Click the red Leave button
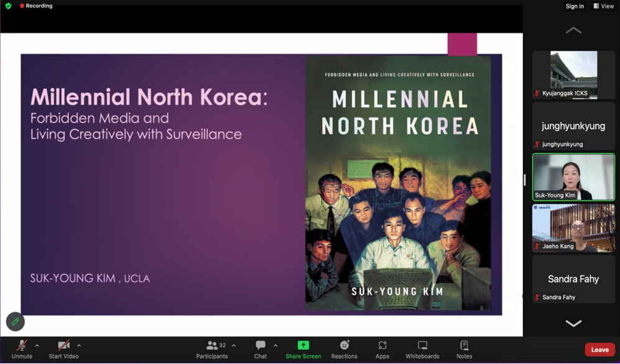The width and height of the screenshot is (620, 364). coord(600,350)
